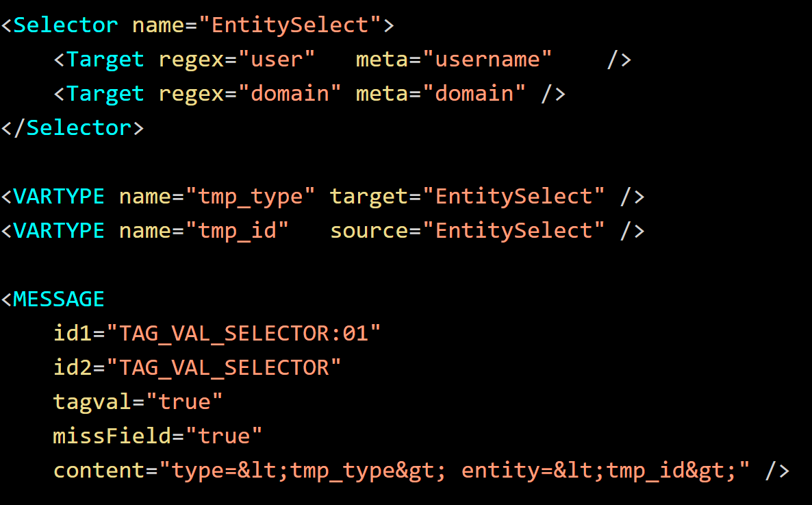Click the MESSAGE tag name
Viewport: 812px width, 505px height.
[x=59, y=299]
